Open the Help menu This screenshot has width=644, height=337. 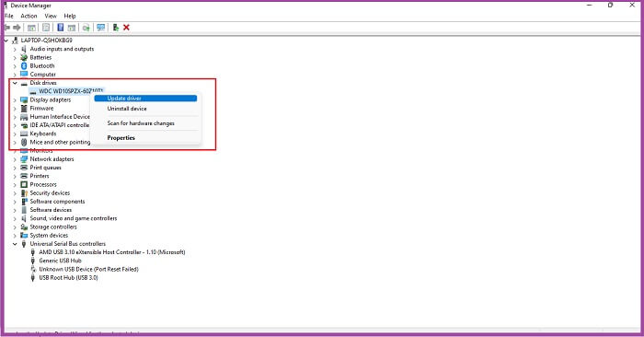click(x=70, y=16)
